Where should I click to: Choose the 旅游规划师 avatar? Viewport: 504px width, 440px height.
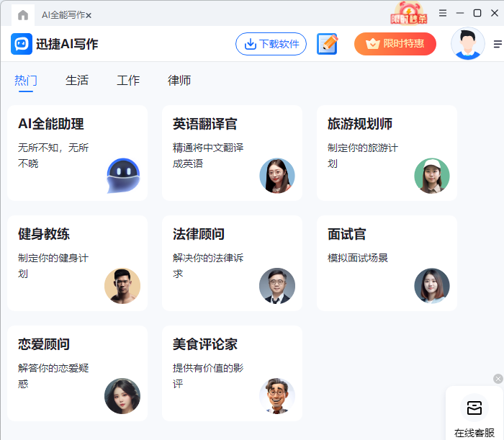click(x=431, y=176)
